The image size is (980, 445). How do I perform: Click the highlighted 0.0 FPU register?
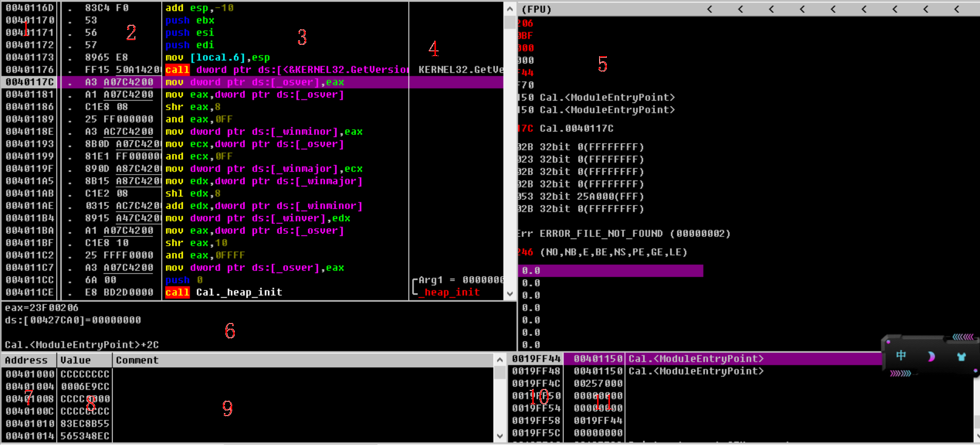pyautogui.click(x=610, y=271)
